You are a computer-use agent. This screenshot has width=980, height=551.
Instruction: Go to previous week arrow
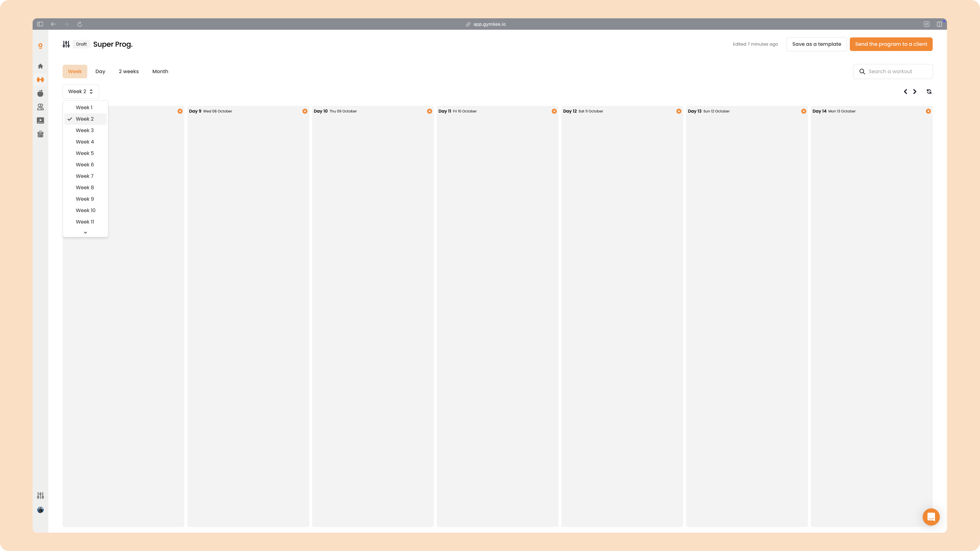click(x=905, y=91)
